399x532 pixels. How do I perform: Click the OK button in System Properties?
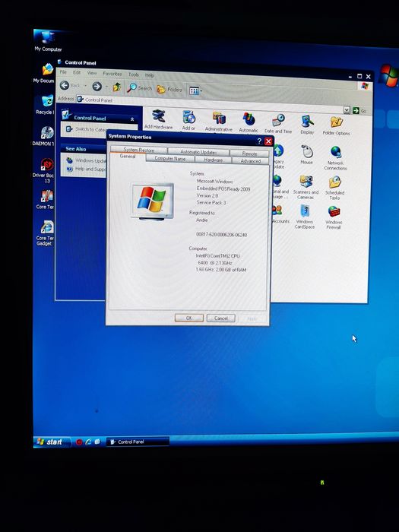click(189, 318)
